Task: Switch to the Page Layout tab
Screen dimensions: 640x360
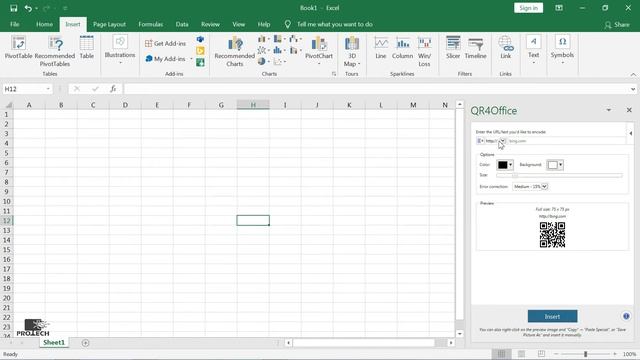Action: tap(109, 24)
